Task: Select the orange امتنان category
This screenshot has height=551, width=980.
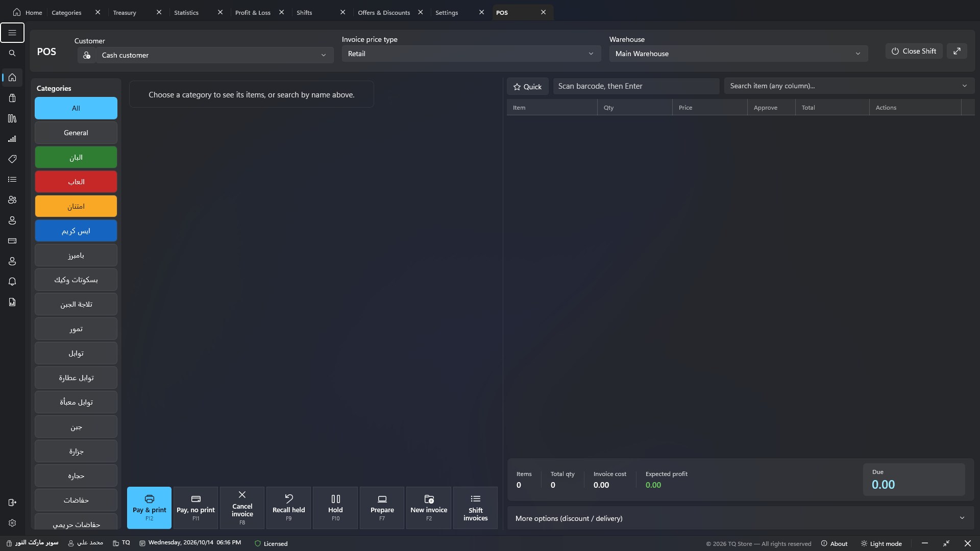Action: point(76,206)
